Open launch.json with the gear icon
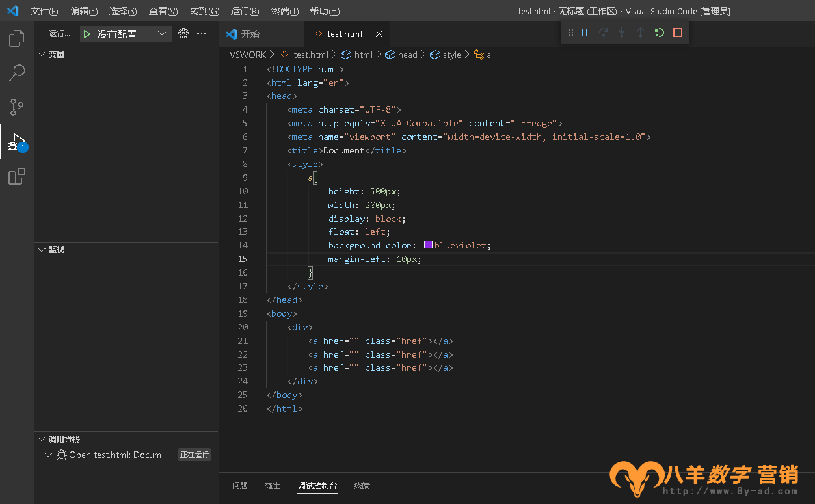 (183, 34)
